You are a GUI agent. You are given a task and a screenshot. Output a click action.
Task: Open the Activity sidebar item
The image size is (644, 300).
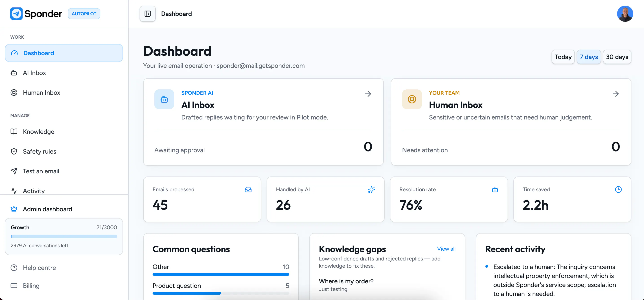point(64,190)
